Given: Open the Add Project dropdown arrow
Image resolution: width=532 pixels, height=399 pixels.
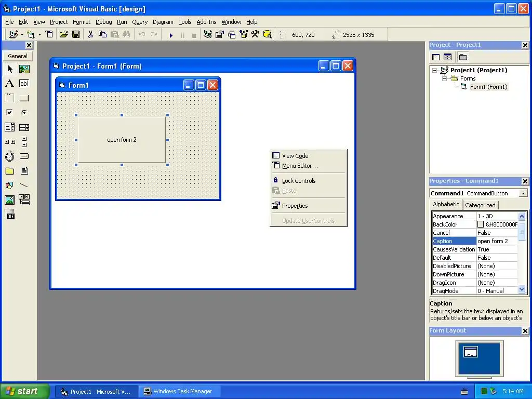Looking at the screenshot, I should 22,35.
